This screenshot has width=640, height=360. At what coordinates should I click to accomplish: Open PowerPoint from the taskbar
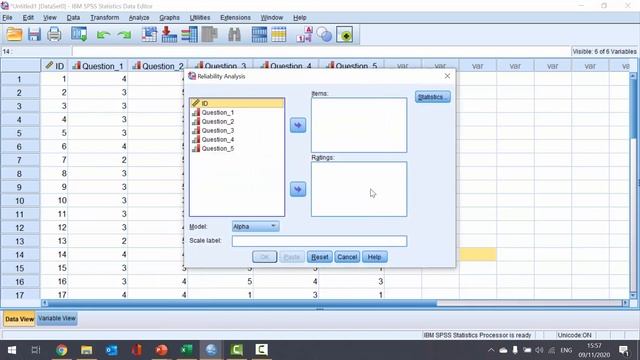pyautogui.click(x=162, y=350)
